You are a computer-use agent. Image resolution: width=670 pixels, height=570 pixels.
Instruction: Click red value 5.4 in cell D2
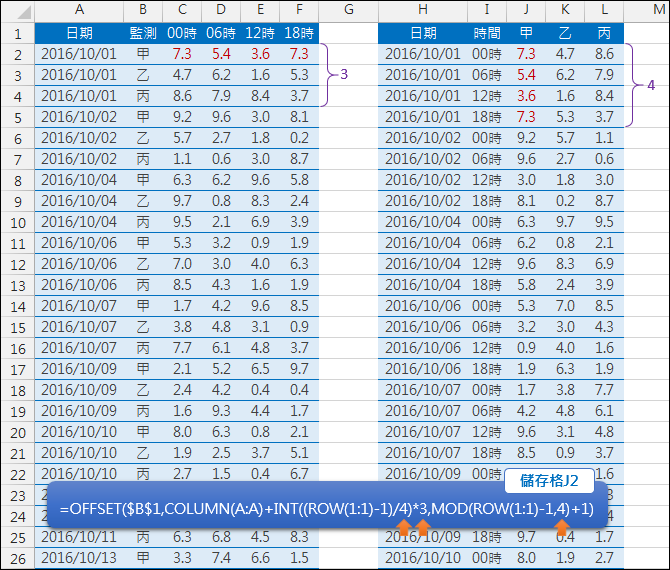coord(221,54)
